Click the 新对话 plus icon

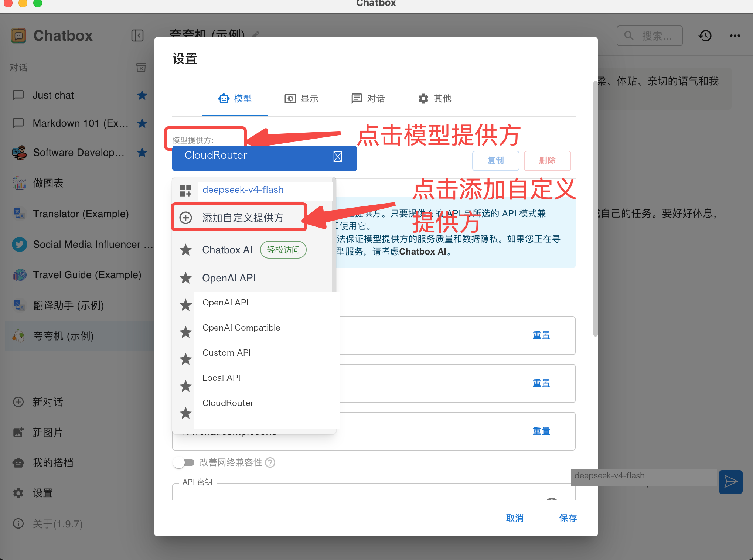coord(18,402)
